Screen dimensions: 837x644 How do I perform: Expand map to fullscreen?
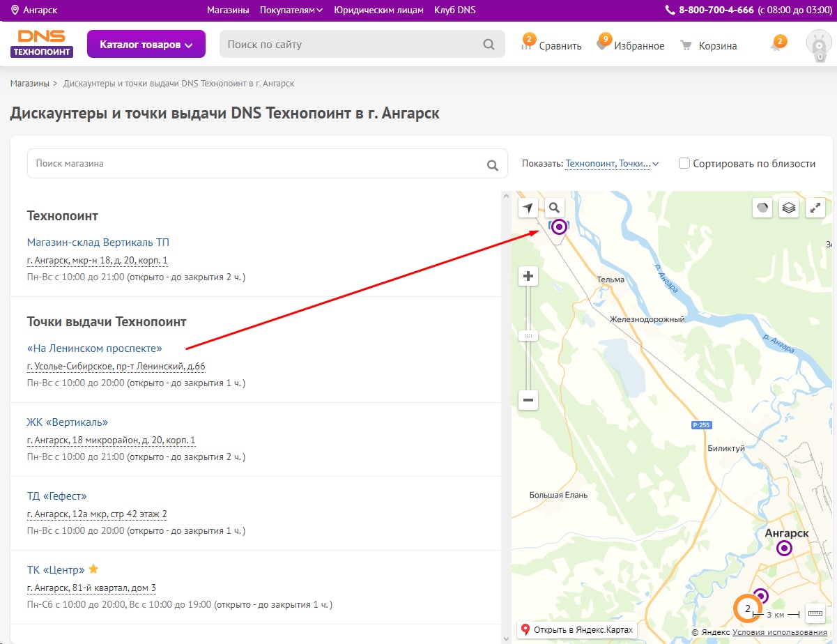click(815, 208)
